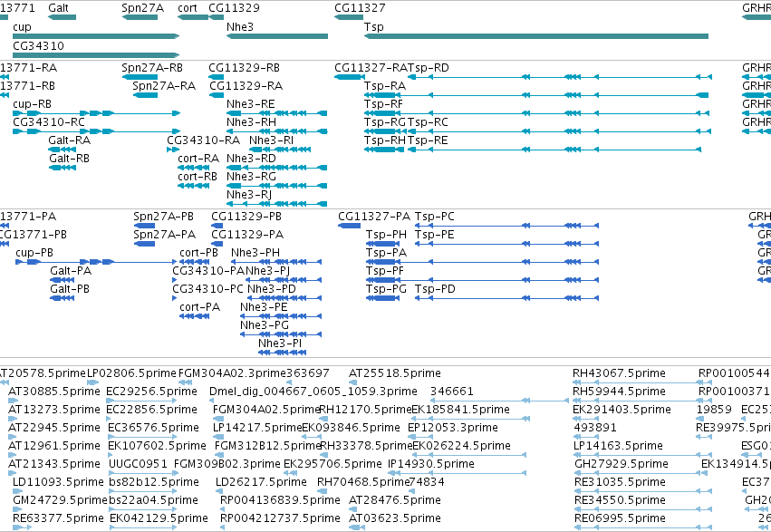Open protein CG11327-PA

click(349, 226)
